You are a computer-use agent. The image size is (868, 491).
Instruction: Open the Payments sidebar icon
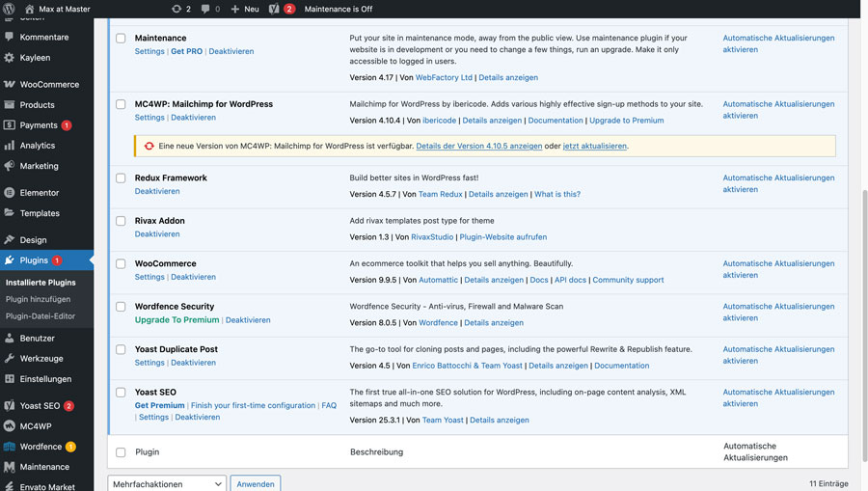click(9, 125)
